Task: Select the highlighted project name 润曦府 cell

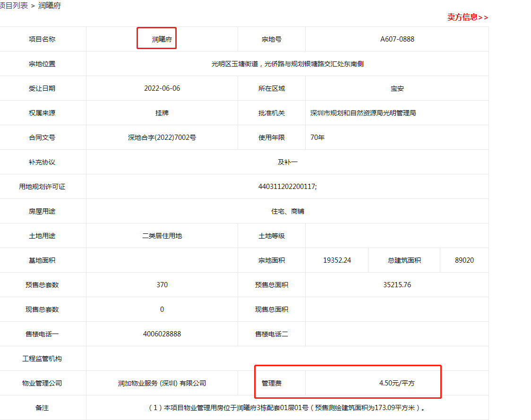Action: click(x=162, y=39)
